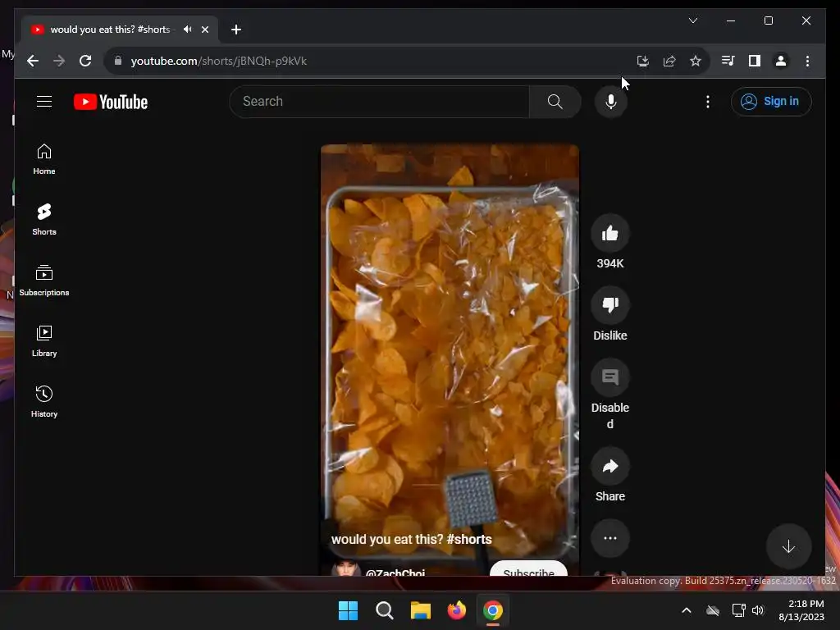Install YouTube app from address bar icon

[x=643, y=61]
